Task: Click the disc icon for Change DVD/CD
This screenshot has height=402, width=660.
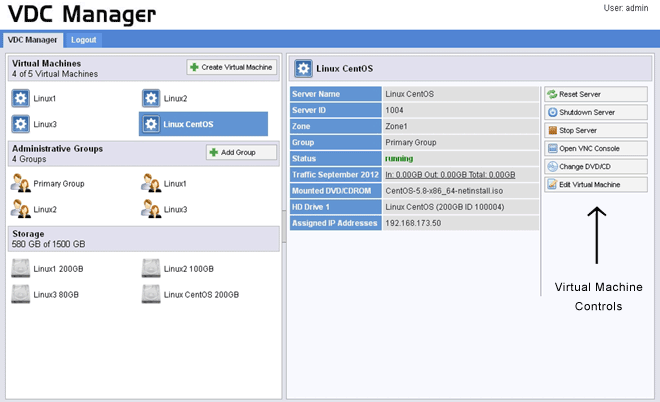Action: point(552,167)
